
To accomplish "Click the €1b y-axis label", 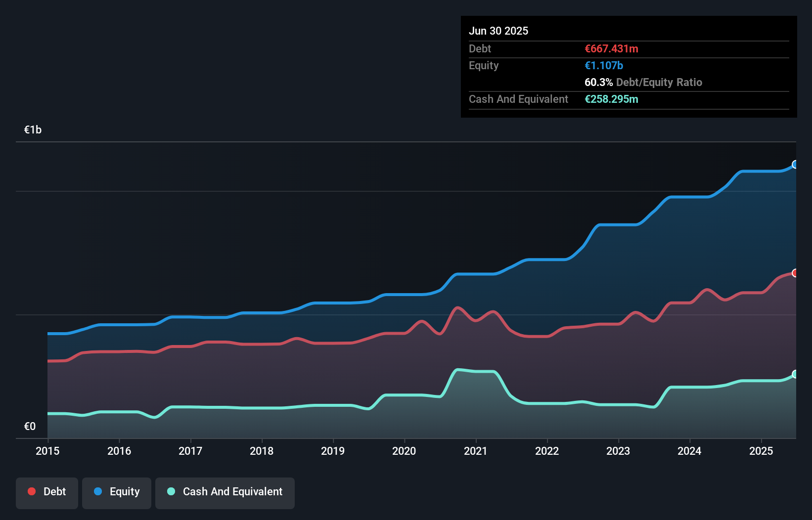I will tap(33, 130).
